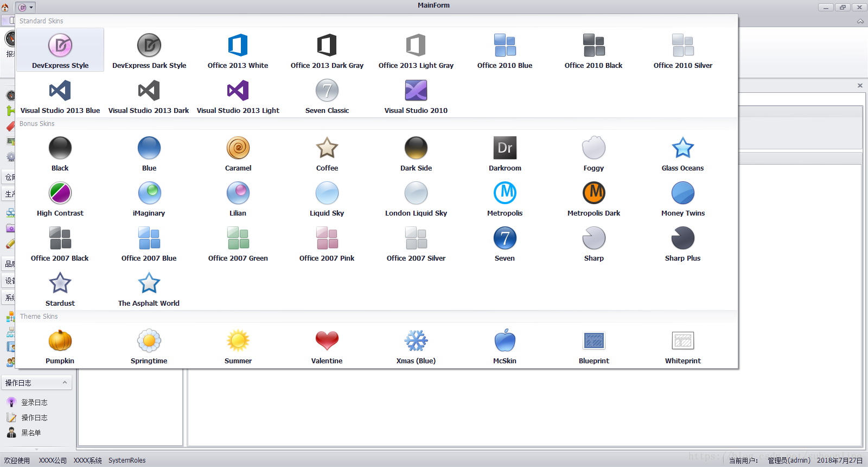The image size is (868, 467).
Task: Select the Foggy skin
Action: (594, 153)
